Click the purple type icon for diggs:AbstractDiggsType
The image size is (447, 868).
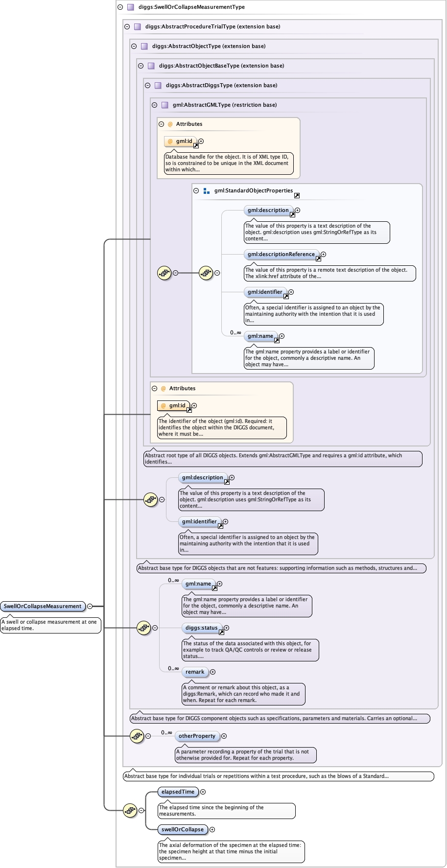(158, 85)
